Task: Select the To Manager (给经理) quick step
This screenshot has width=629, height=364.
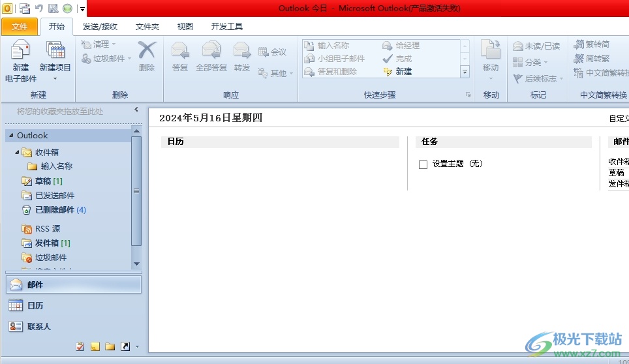Action: click(401, 45)
